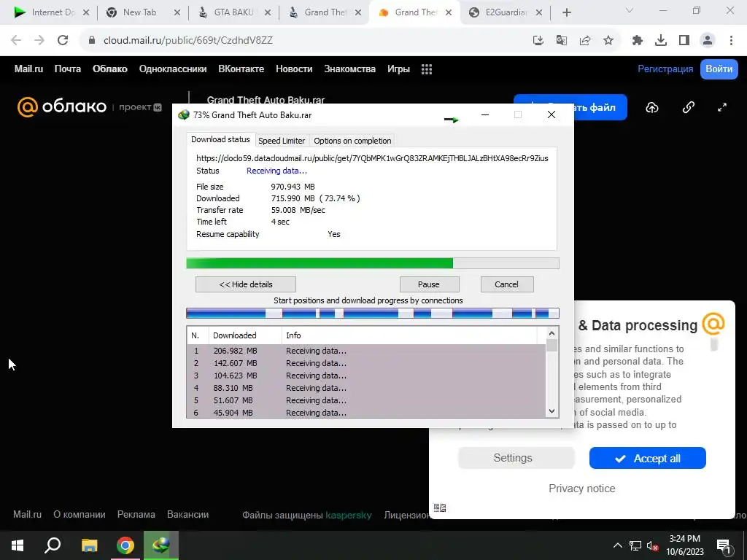Click the Accept all button
Image resolution: width=747 pixels, height=560 pixels.
pyautogui.click(x=648, y=458)
